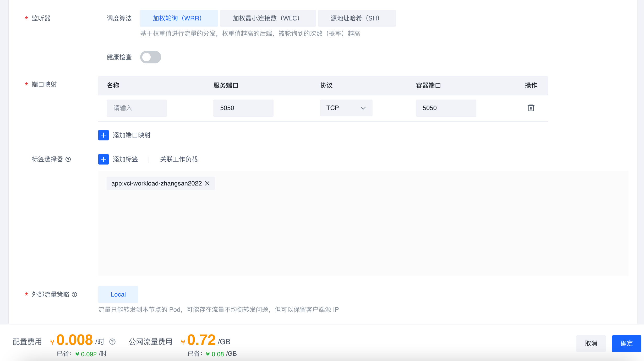
Task: Toggle the 健康检查 switch on
Action: [150, 57]
